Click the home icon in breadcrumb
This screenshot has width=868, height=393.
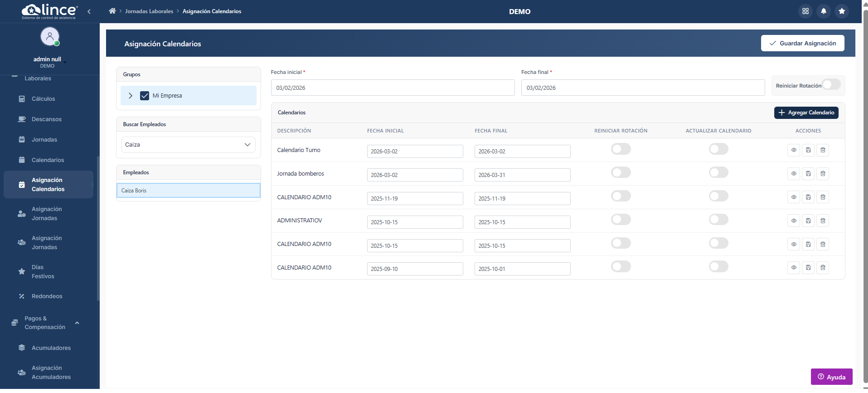[112, 11]
